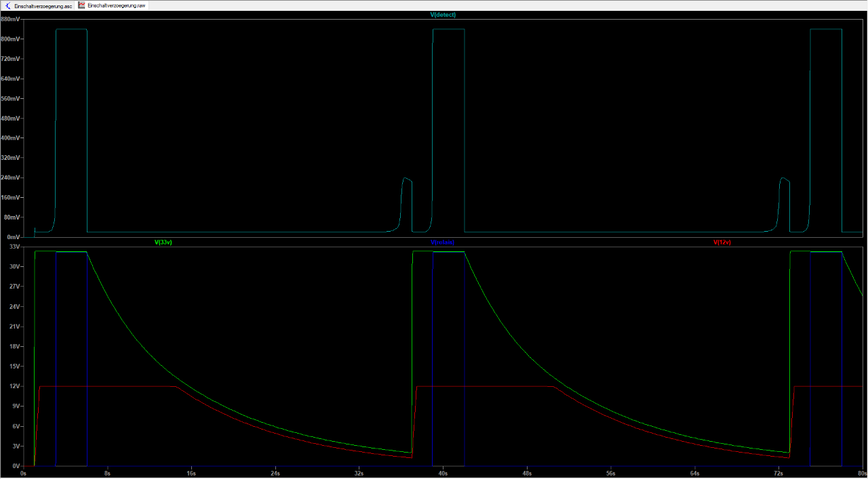Image resolution: width=868 pixels, height=479 pixels.
Task: Click the 80s label on time axis
Action: tap(861, 473)
